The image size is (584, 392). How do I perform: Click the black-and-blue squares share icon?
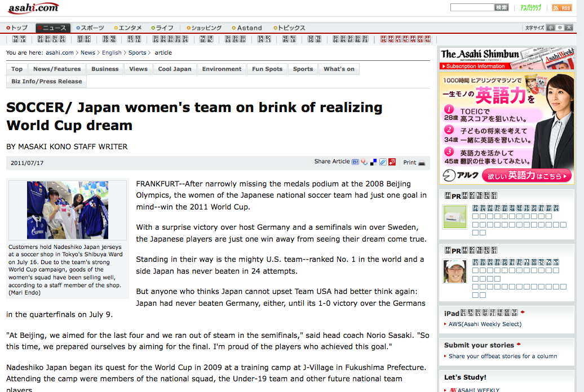pos(374,162)
